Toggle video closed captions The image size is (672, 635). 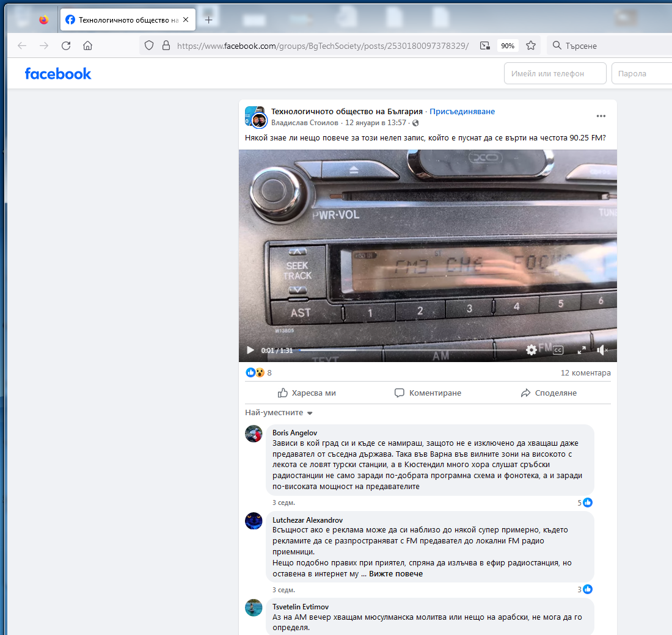coord(558,350)
